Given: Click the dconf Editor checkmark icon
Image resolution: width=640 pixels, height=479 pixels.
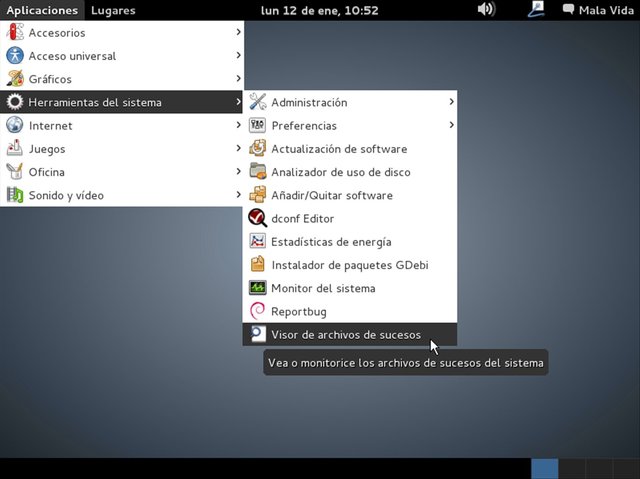Looking at the screenshot, I should click(258, 218).
